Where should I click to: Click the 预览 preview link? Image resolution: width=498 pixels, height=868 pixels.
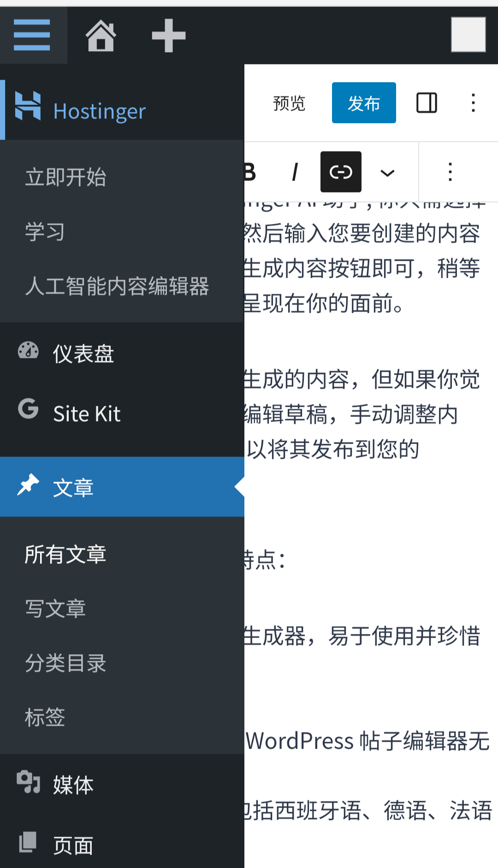[x=289, y=103]
